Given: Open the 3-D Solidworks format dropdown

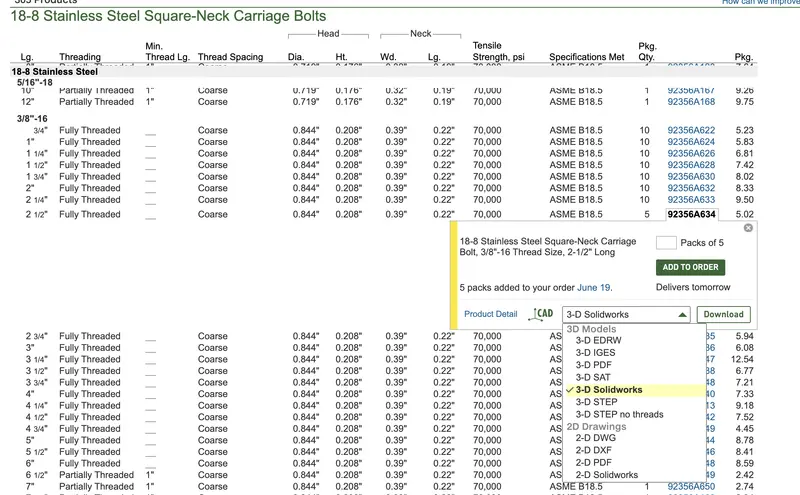Looking at the screenshot, I should point(626,314).
